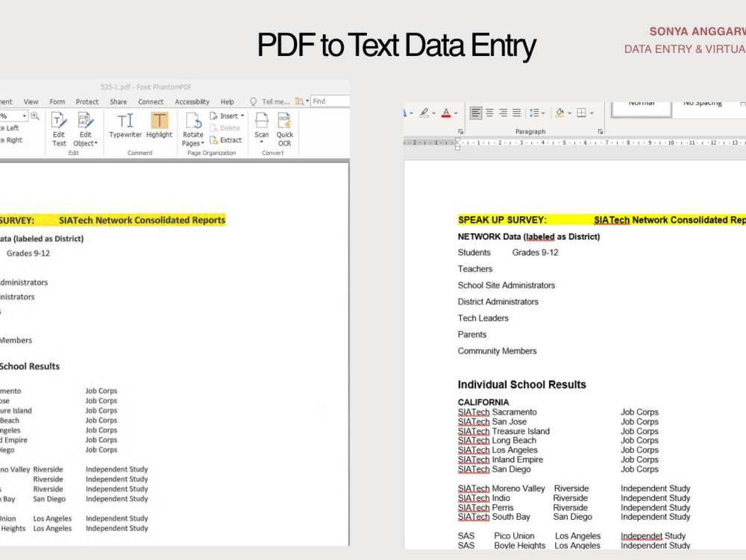Click the Tell me lightbulb icon
This screenshot has height=560, width=746.
click(253, 101)
